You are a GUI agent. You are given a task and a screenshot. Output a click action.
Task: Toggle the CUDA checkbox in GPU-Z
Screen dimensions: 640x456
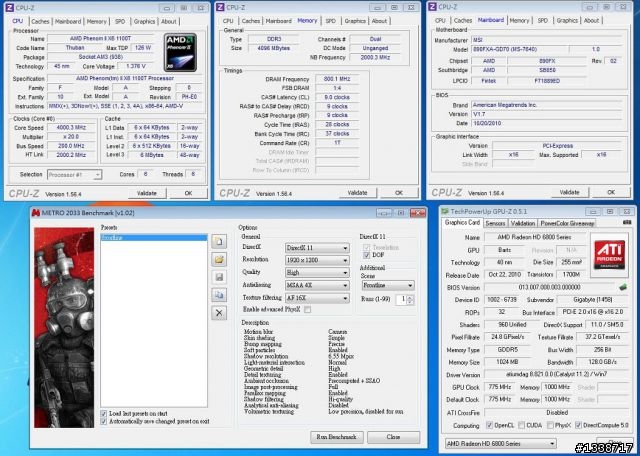pos(521,425)
